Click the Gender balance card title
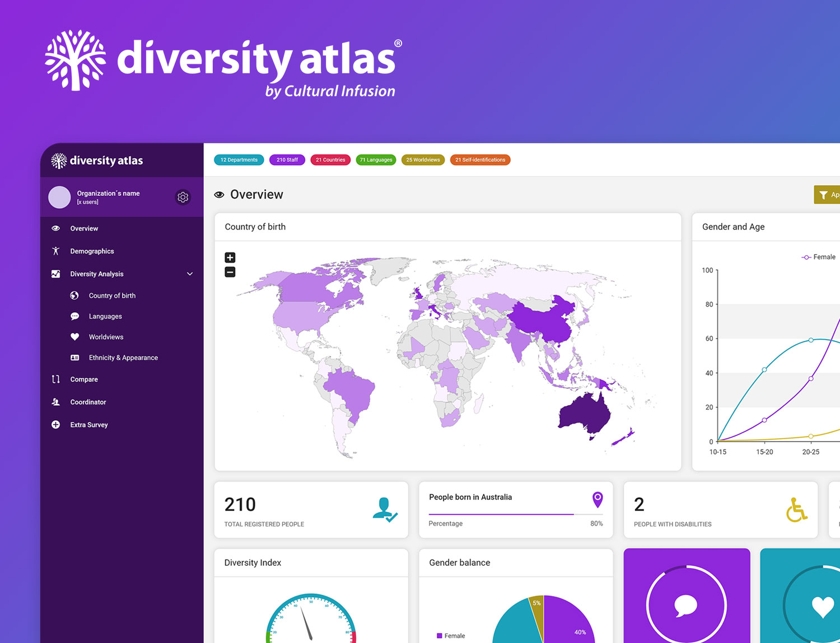 click(460, 562)
